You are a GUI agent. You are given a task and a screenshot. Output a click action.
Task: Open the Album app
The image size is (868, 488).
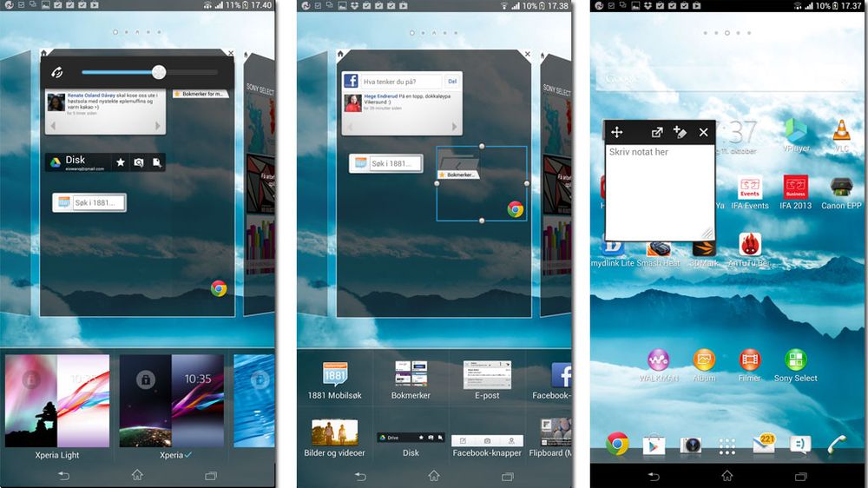point(704,366)
